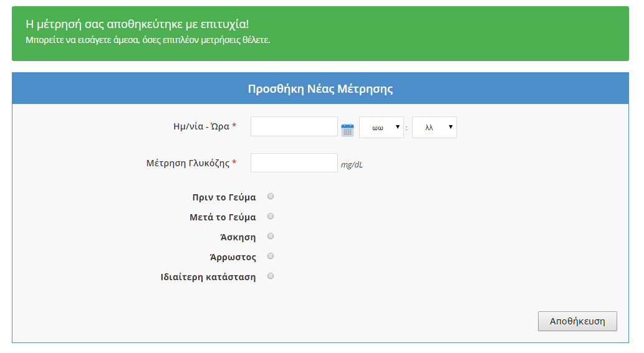Select the 'Πριν το Γεύμα' radio button
Image resolution: width=644 pixels, height=353 pixels.
tap(271, 197)
